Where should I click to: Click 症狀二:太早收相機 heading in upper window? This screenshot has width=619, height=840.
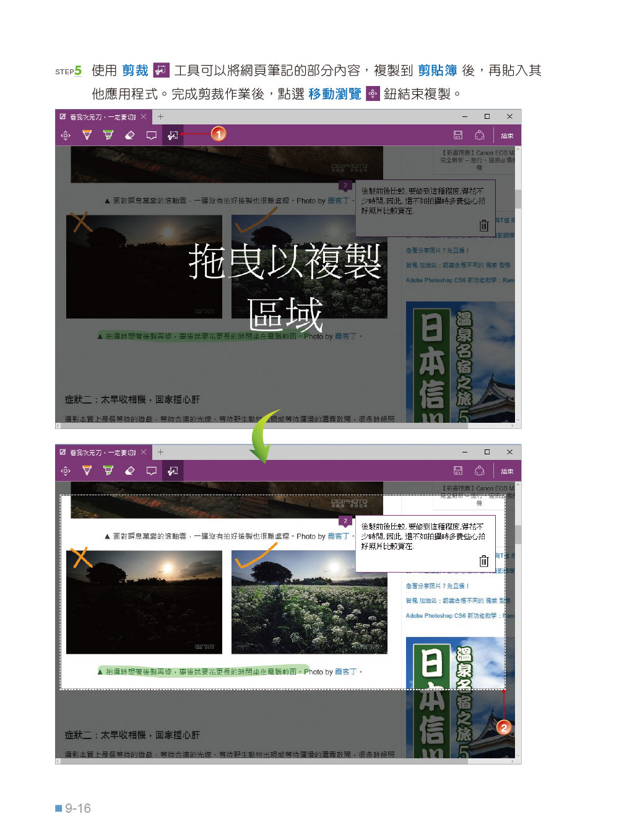click(132, 400)
